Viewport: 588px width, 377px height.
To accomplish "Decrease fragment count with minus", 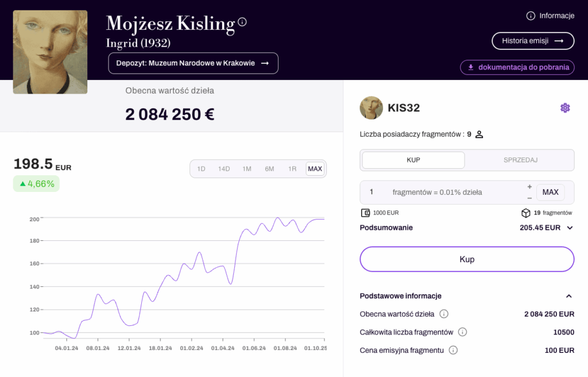I will (529, 198).
